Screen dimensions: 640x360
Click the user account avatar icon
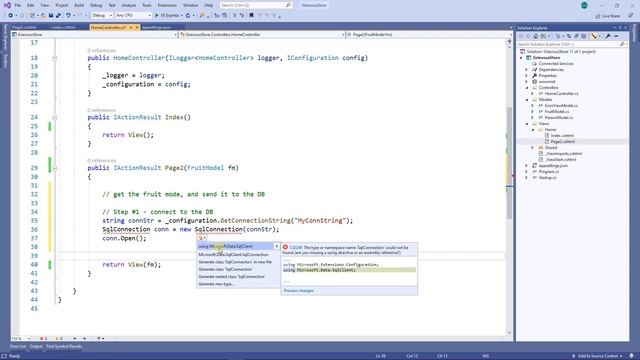coord(584,5)
